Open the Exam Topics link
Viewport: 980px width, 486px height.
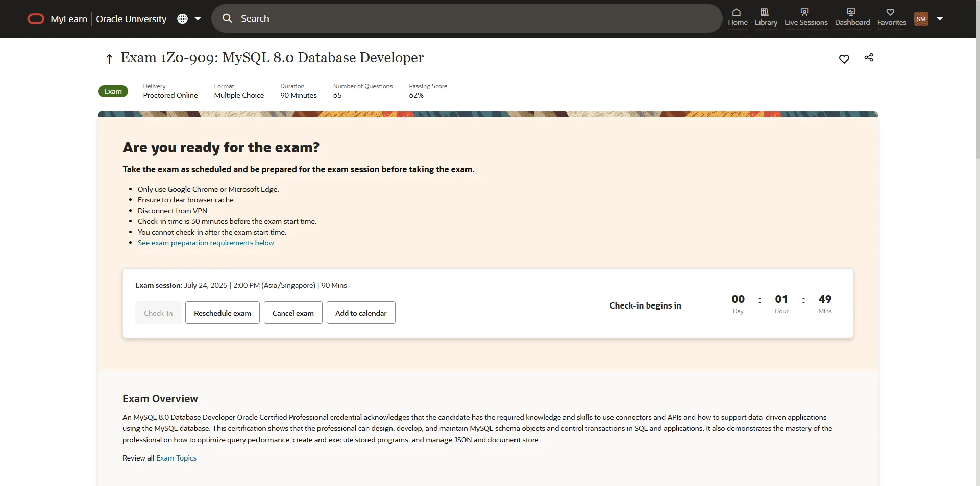pos(176,458)
